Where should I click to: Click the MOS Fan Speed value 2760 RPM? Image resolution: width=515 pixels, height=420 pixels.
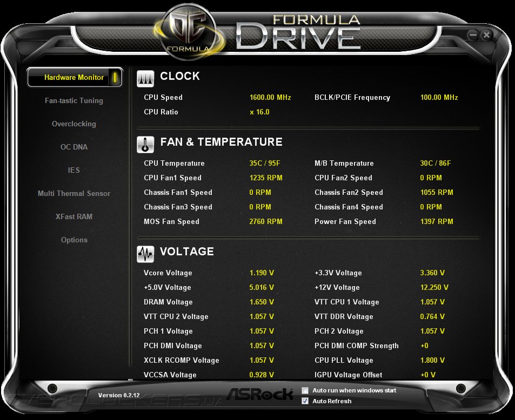click(266, 222)
